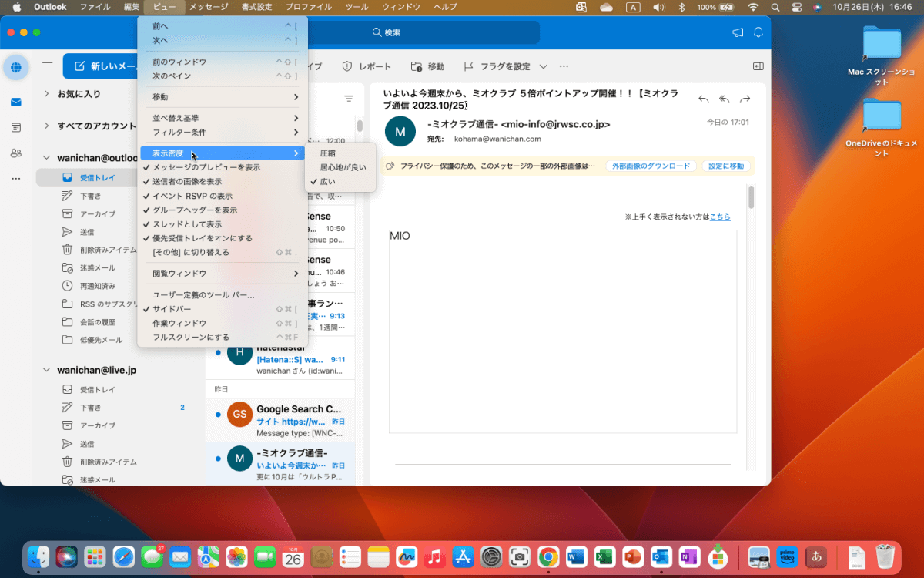Click the レポート toolbar button
Viewport: 924px width, 578px height.
367,66
